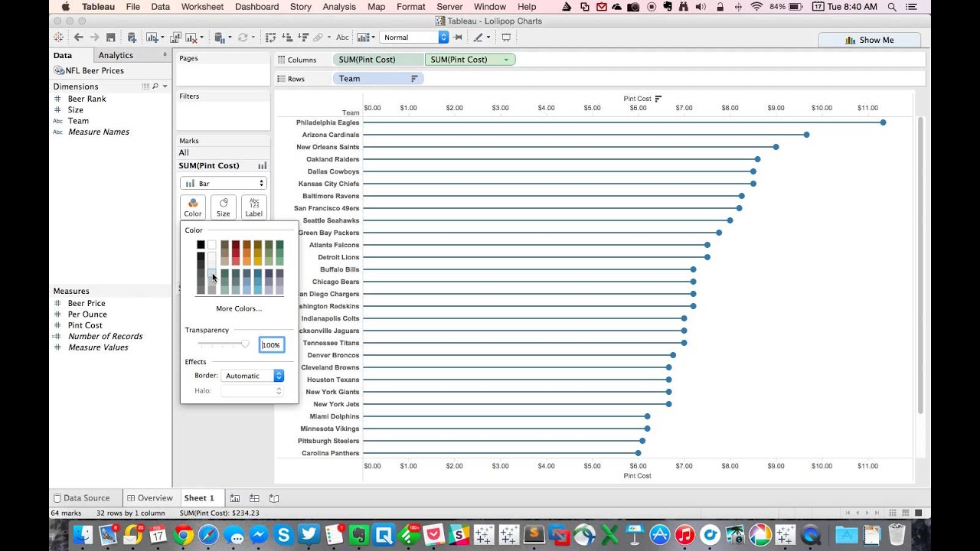Enter presentation mode icon
Screen dimensions: 980x551
coord(506,37)
